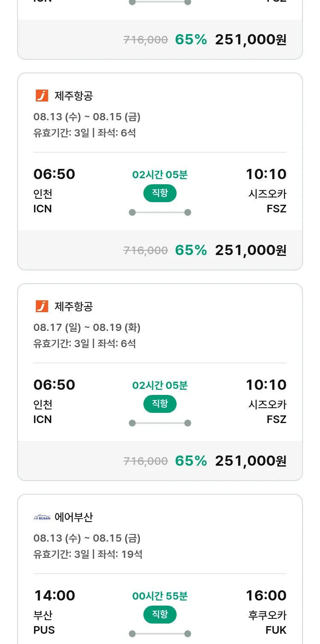The image size is (320, 644).
Task: Click route line on 08.13 Jeju Air flight
Action: coord(160,212)
